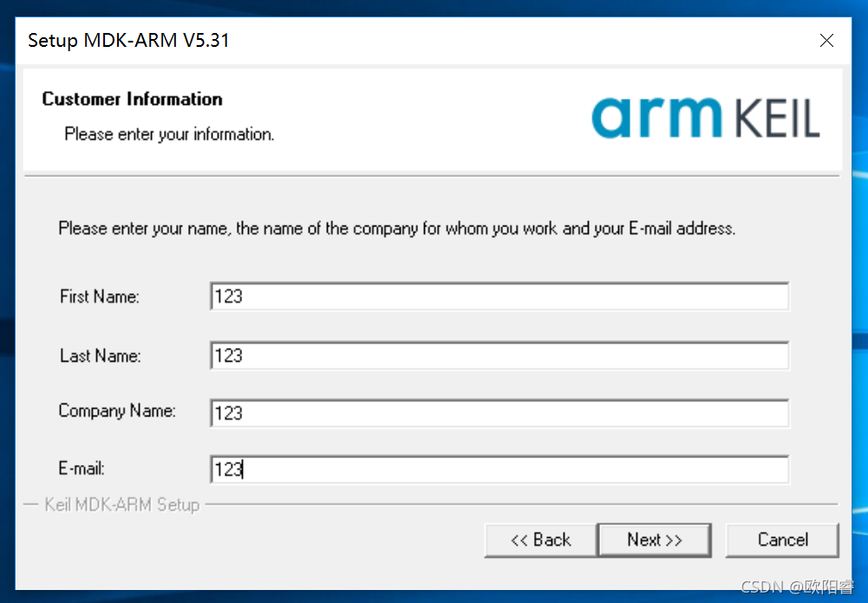Viewport: 868px width, 603px height.
Task: Click the Company Name: label
Action: coord(117,411)
